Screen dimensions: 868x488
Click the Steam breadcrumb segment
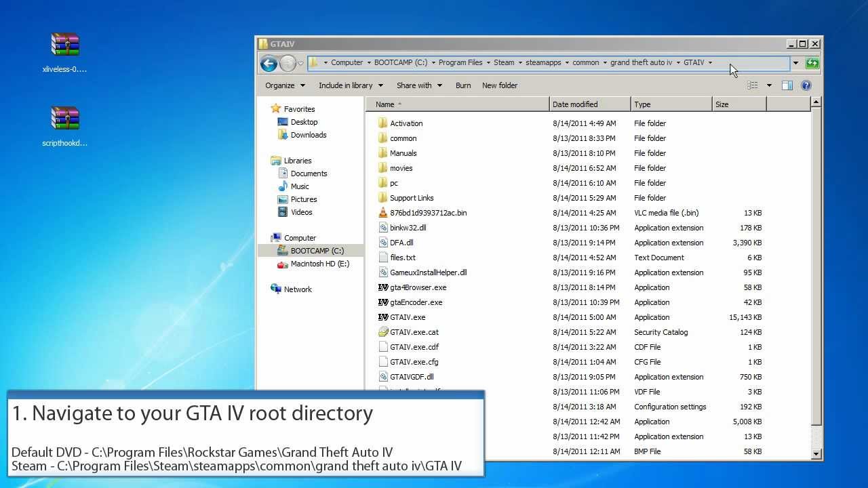click(x=504, y=62)
